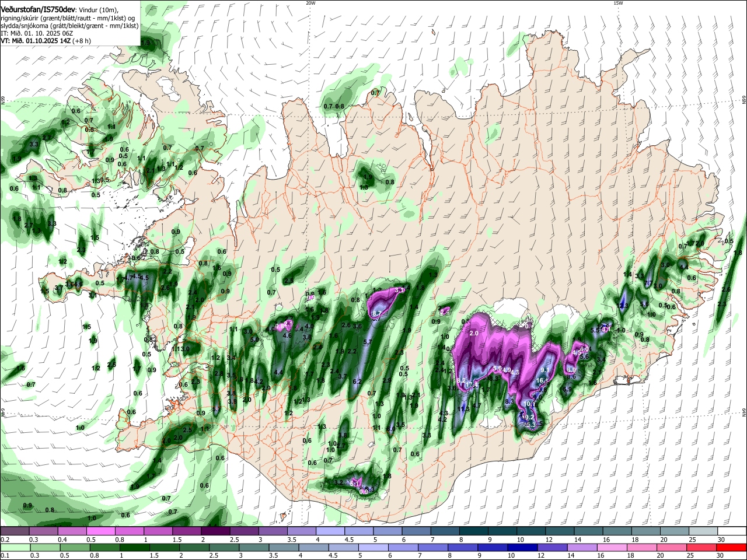
Task: Pick the rain-scale swatch between 0.8 and 1
Action: point(104,547)
